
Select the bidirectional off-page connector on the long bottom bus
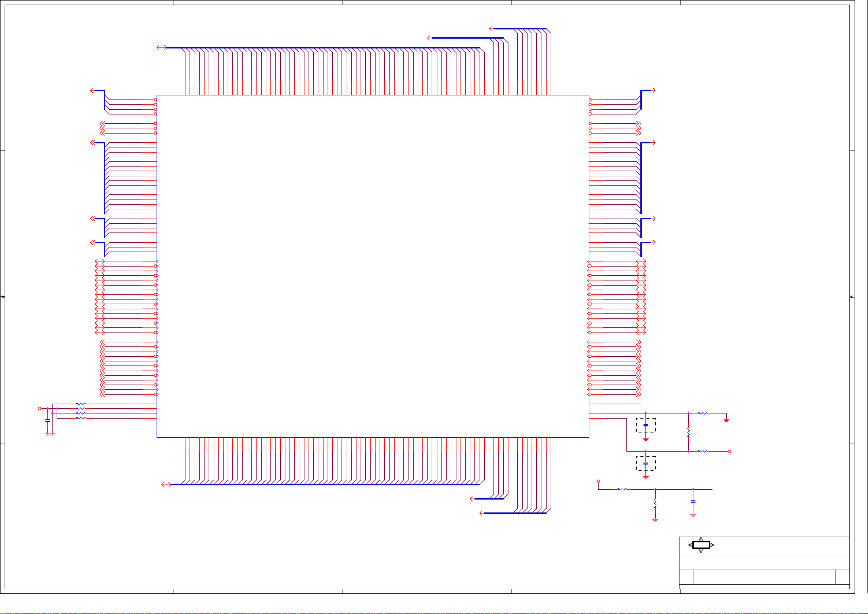click(x=166, y=485)
